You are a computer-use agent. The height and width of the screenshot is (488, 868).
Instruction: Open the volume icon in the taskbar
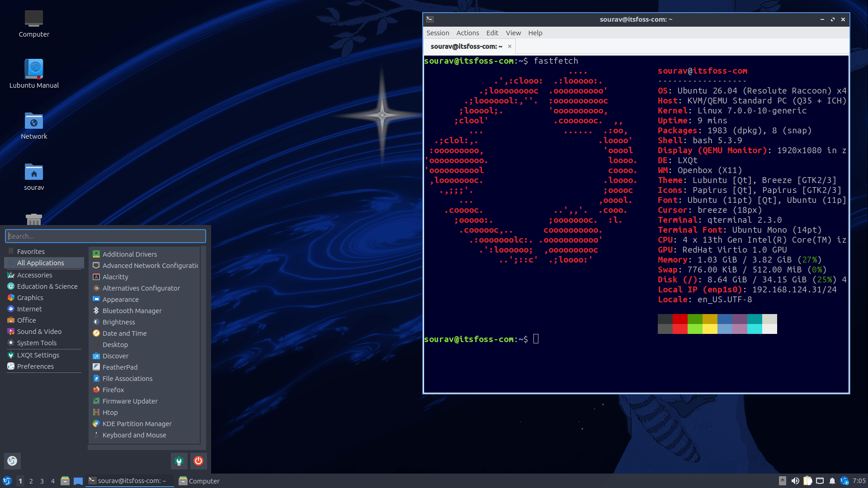pyautogui.click(x=795, y=481)
